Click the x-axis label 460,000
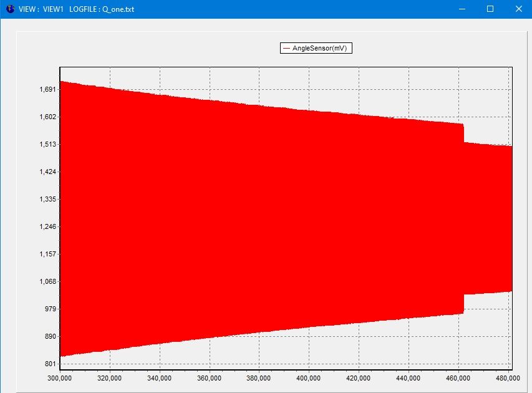Image resolution: width=532 pixels, height=393 pixels. coord(458,378)
